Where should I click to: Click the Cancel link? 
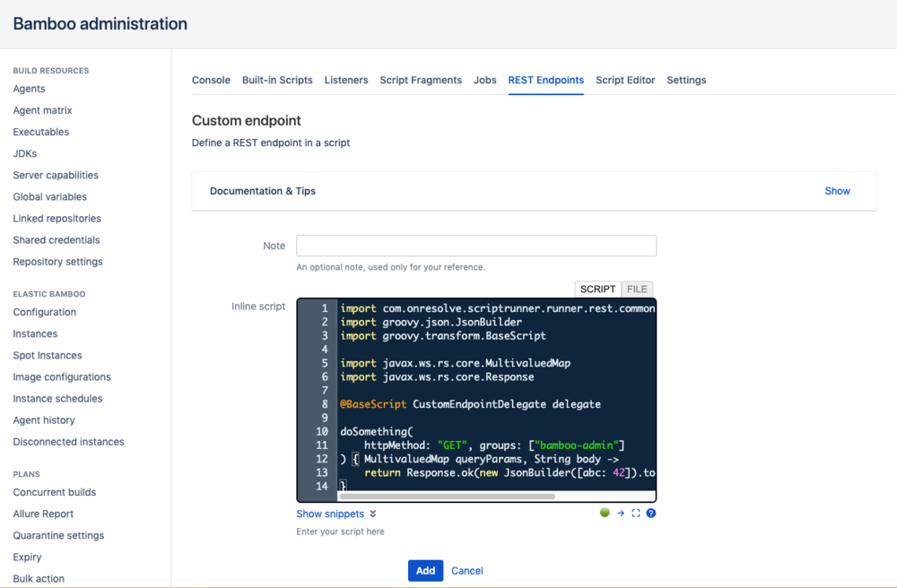[x=466, y=570]
